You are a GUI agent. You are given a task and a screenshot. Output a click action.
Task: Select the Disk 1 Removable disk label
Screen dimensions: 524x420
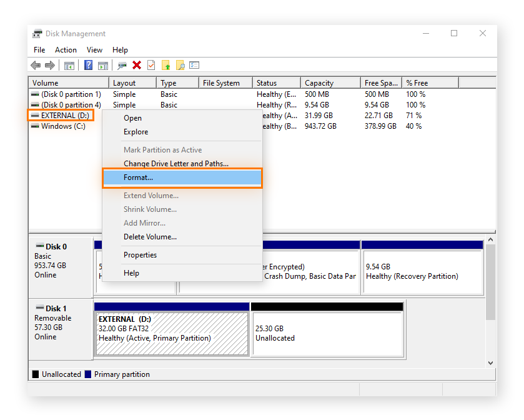point(61,329)
